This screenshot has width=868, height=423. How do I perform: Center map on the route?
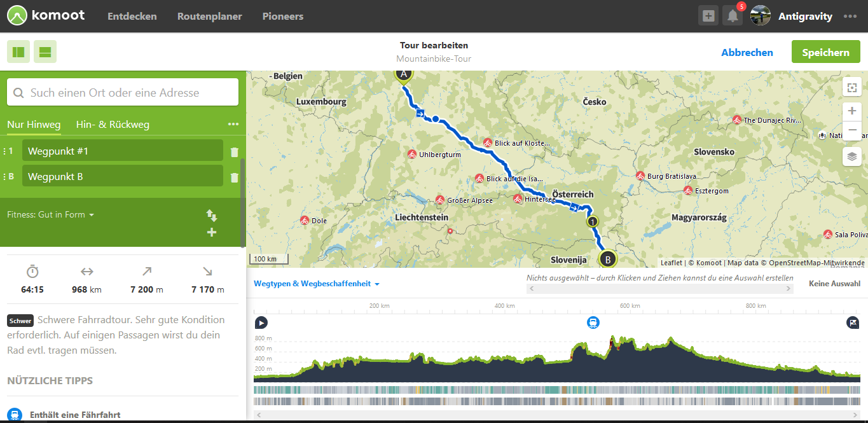point(852,88)
